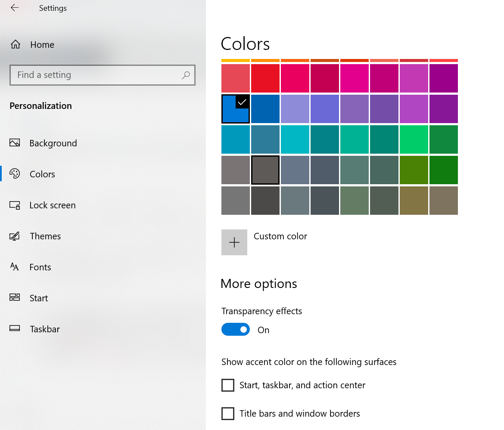This screenshot has height=430, width=504.
Task: Click the Taskbar icon in sidebar
Action: point(15,329)
